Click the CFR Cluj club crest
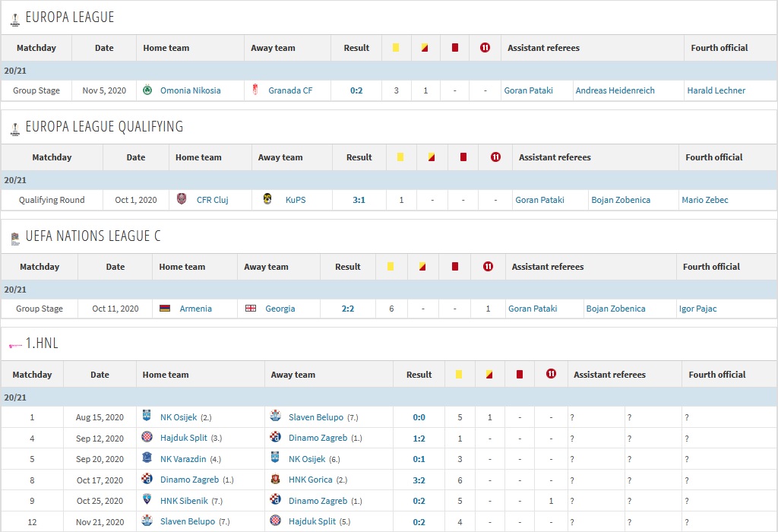 182,199
